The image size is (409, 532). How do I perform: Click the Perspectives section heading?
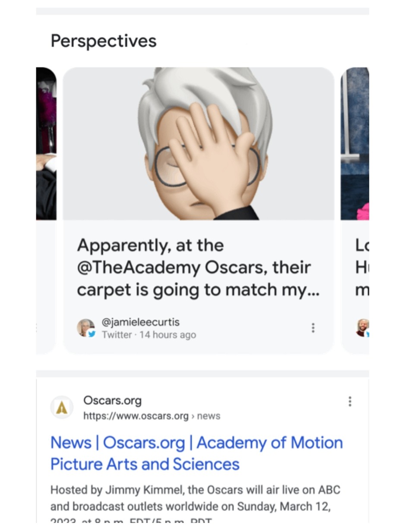click(104, 41)
